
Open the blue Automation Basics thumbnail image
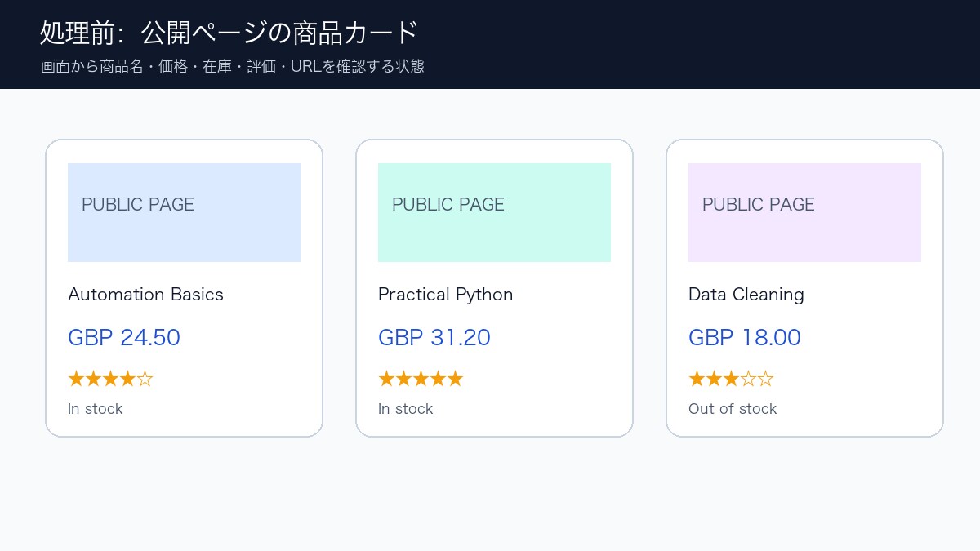coord(184,212)
